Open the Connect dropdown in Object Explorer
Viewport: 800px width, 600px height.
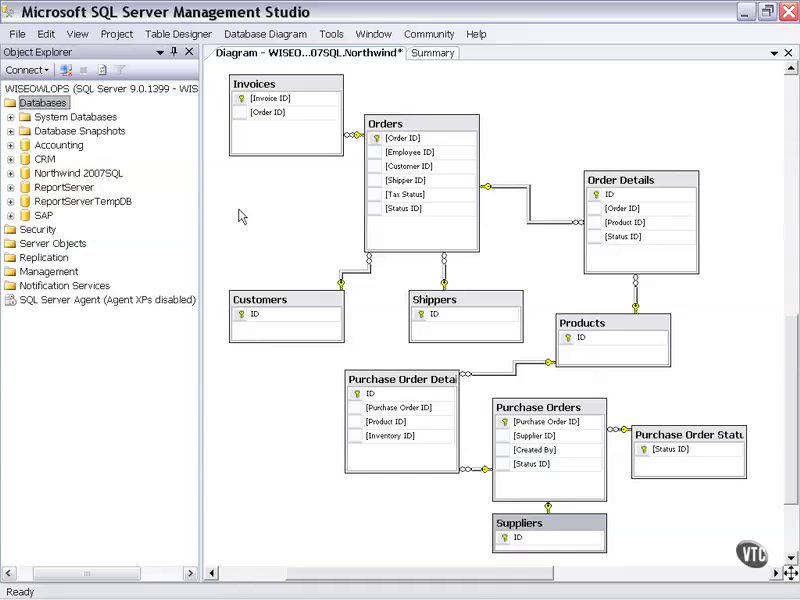point(27,70)
